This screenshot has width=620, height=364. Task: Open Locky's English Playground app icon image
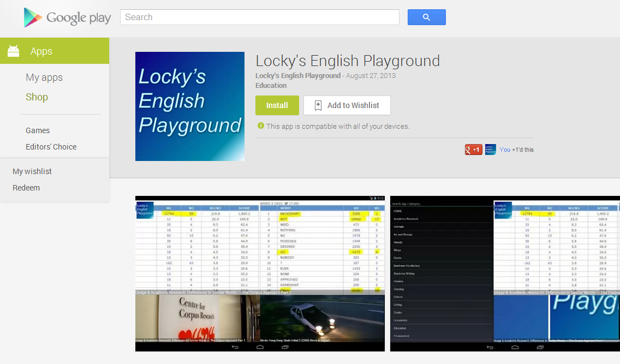[190, 106]
